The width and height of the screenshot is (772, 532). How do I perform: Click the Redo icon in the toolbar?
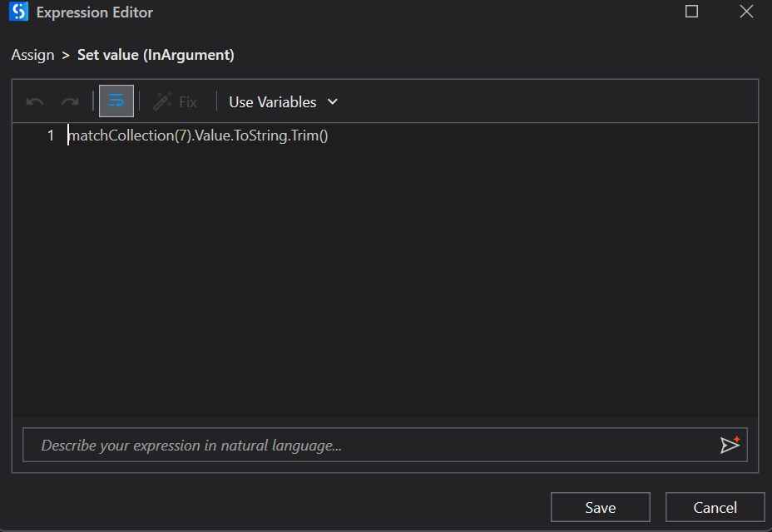click(70, 101)
